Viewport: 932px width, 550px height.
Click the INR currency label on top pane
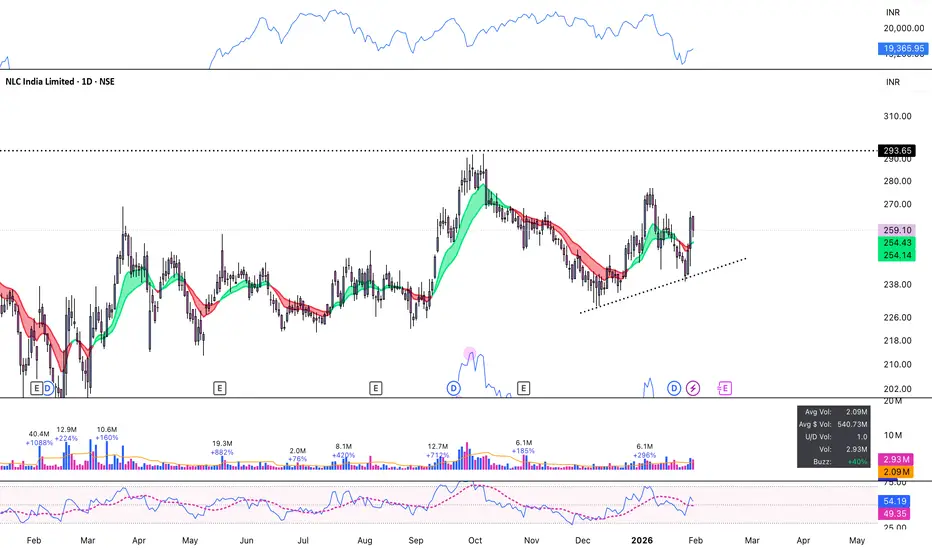(x=893, y=12)
